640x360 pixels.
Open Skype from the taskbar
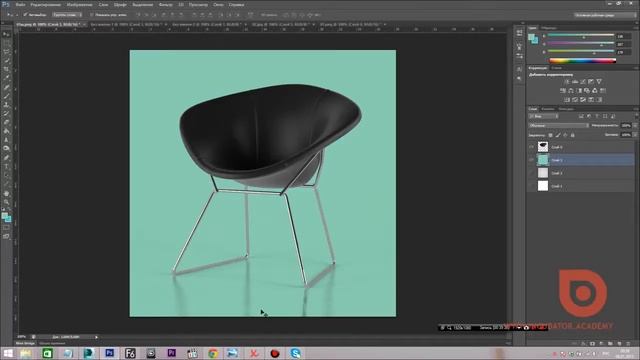tap(296, 353)
